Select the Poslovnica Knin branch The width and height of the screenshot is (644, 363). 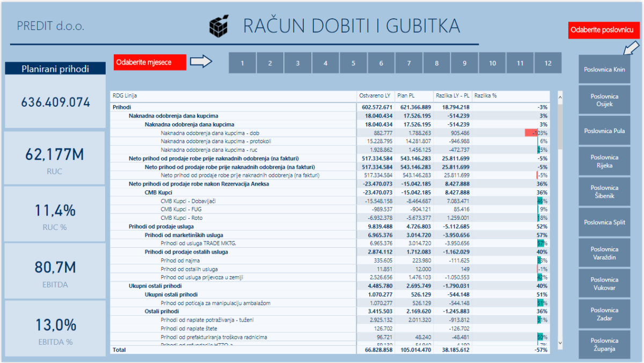coord(604,70)
